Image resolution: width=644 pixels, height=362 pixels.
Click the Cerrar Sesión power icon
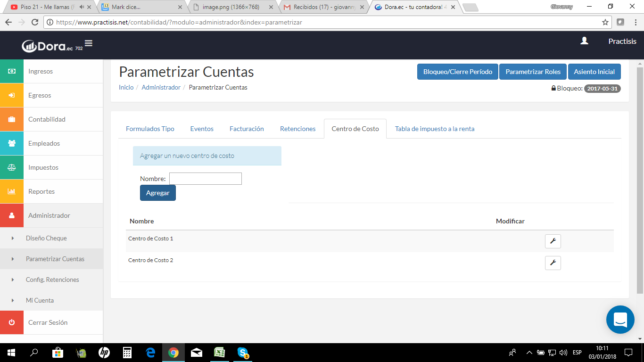coord(12,322)
